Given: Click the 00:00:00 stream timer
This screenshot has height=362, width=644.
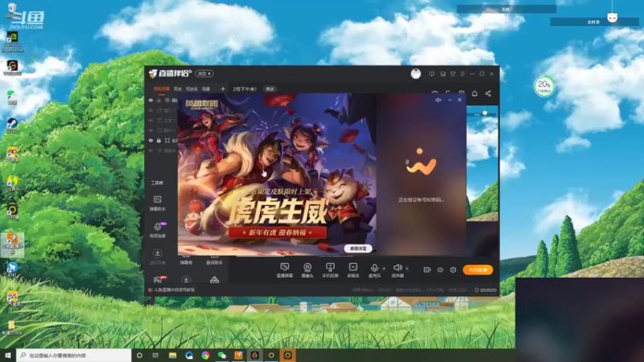Looking at the screenshot, I should (485, 290).
